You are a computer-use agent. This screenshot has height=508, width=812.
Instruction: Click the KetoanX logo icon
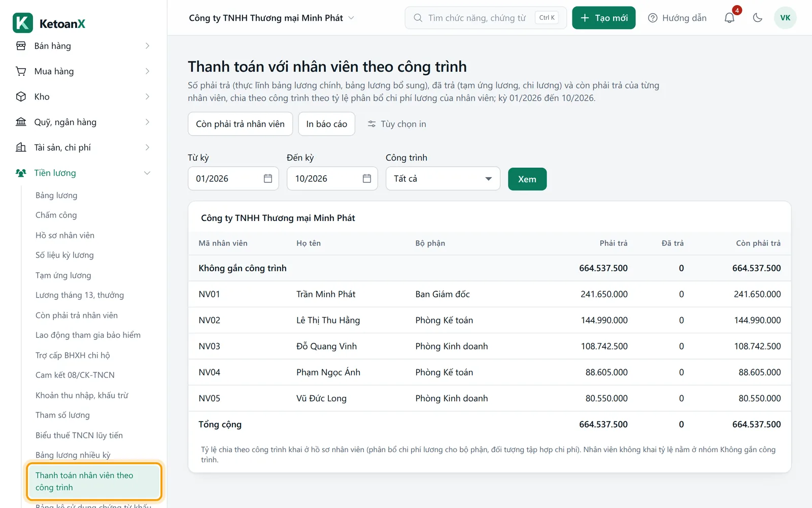click(23, 23)
